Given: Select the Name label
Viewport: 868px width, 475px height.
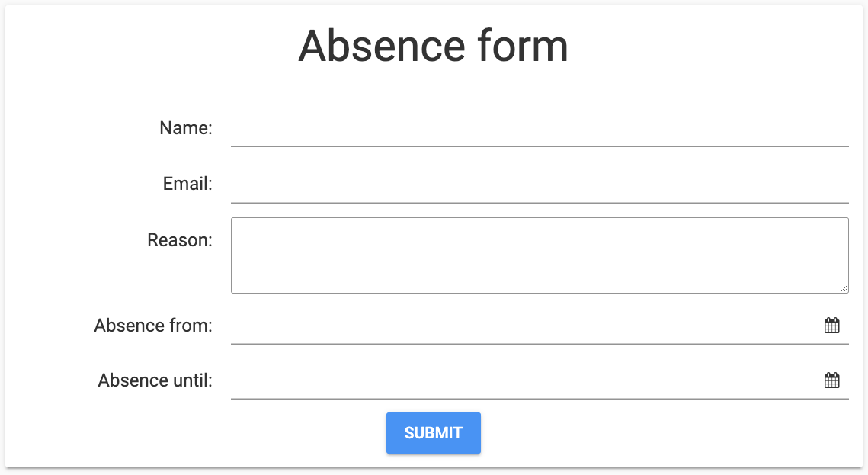Looking at the screenshot, I should coord(185,128).
